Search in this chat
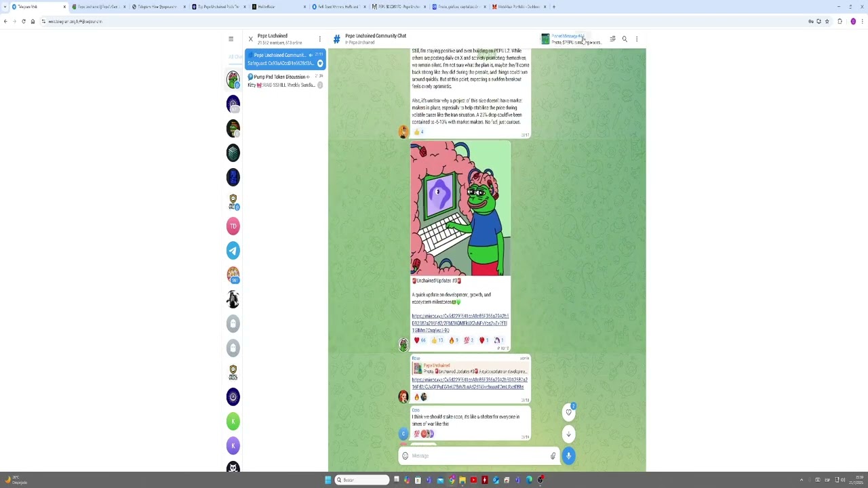Viewport: 868px width, 488px height. tap(625, 39)
